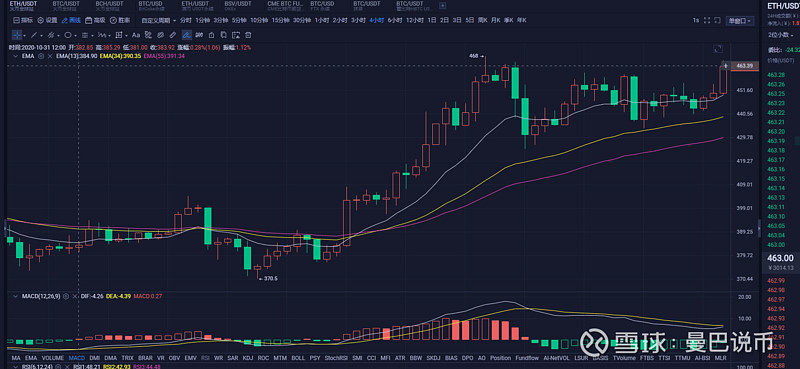Image resolution: width=800 pixels, height=369 pixels.
Task: Click the 468 high price marker
Action: [x=477, y=56]
